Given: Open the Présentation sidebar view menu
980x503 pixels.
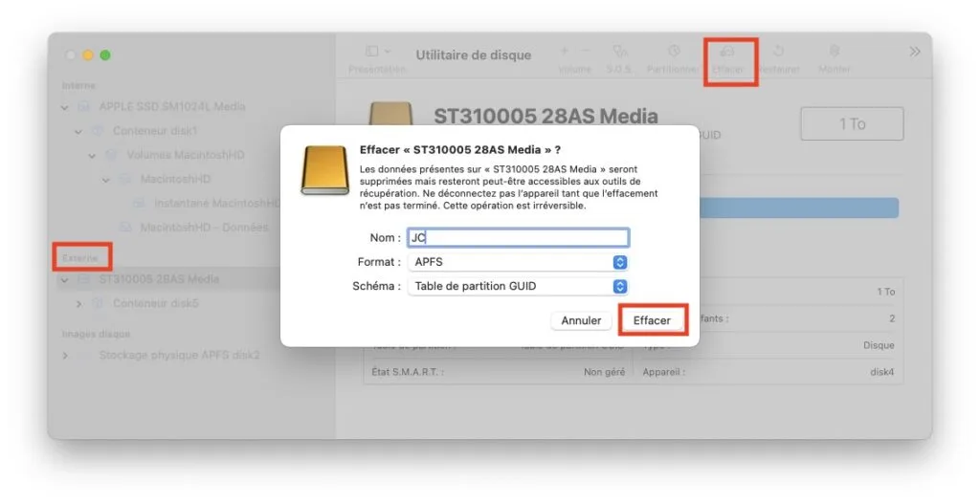Looking at the screenshot, I should click(377, 51).
